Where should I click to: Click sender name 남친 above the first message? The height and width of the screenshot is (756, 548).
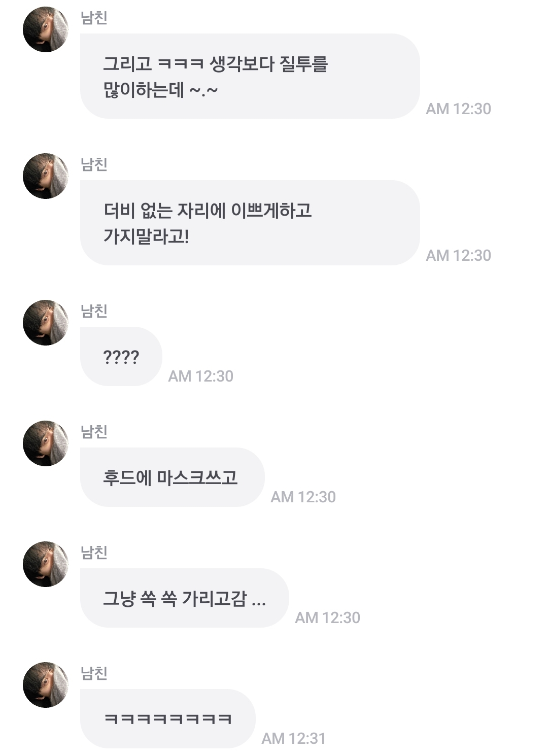[94, 18]
